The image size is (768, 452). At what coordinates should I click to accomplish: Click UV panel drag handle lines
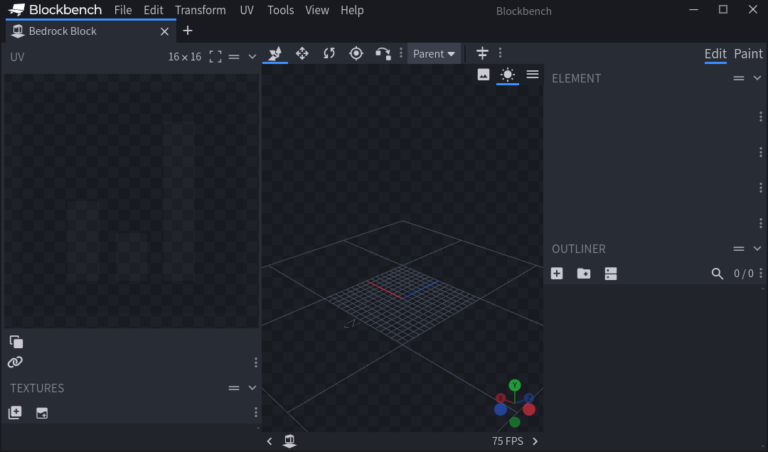point(234,57)
